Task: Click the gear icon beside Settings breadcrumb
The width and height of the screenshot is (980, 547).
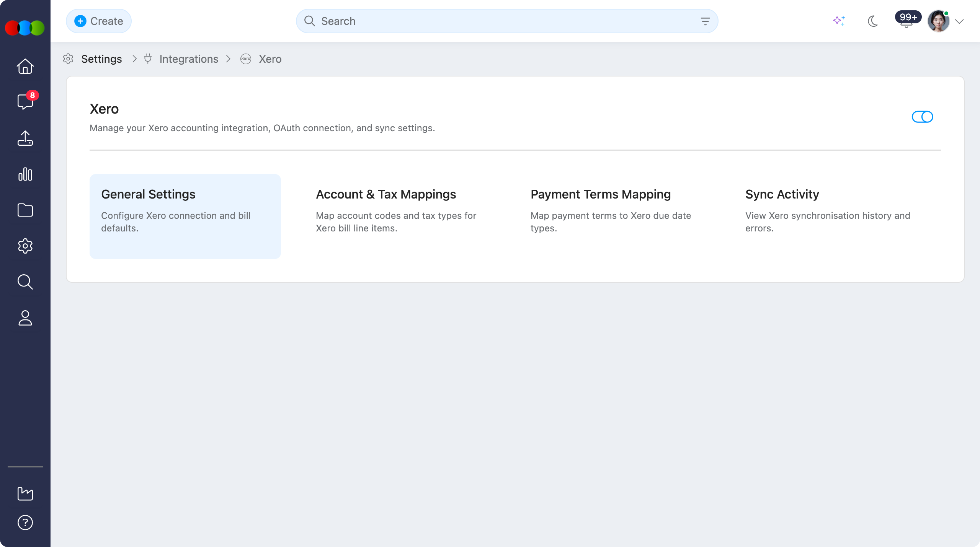Action: pos(68,59)
